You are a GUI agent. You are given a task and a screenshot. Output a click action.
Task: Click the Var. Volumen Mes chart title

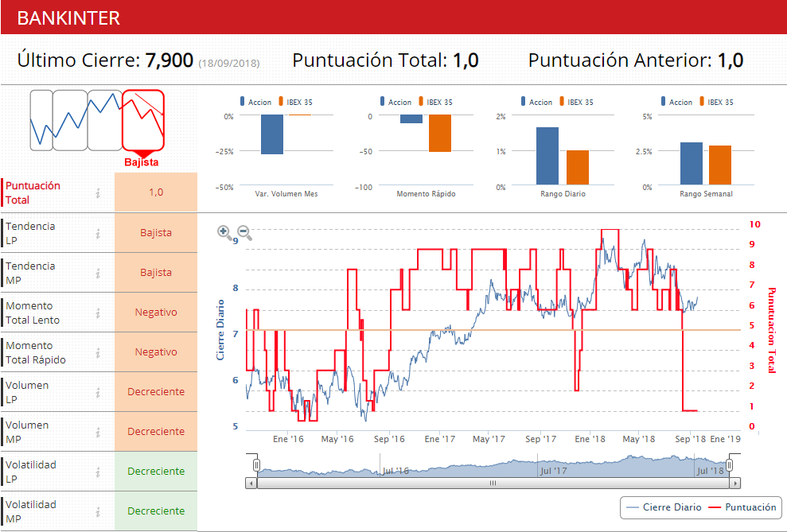[x=286, y=193]
